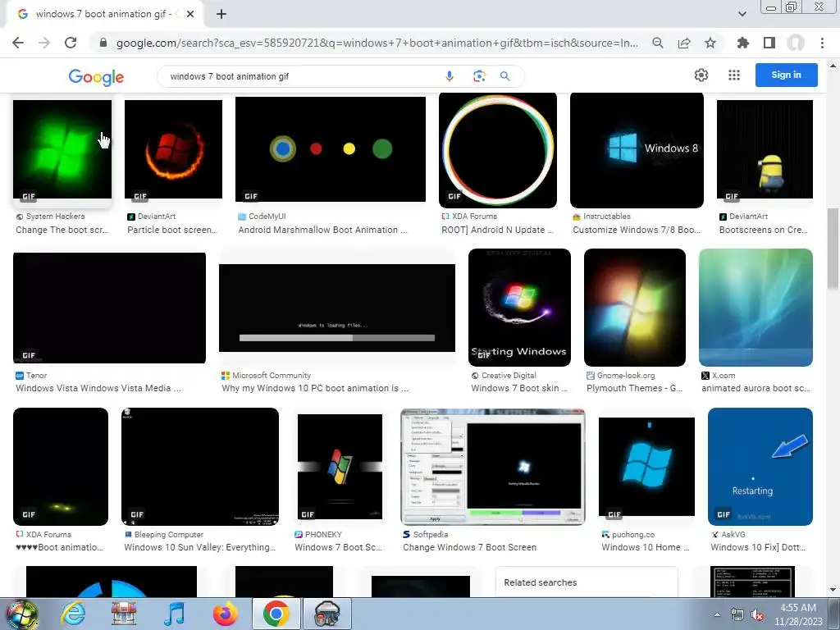Click the page vertical scrollbar thumb

[833, 249]
